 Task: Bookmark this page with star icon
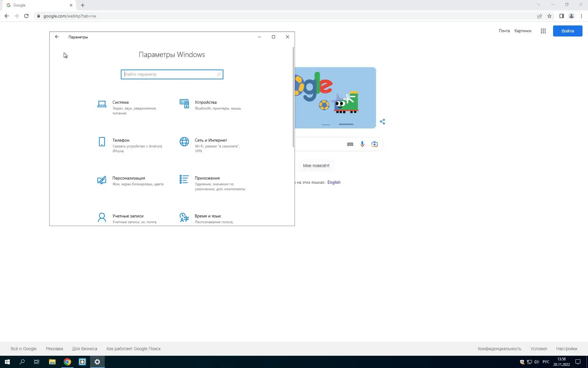pyautogui.click(x=549, y=16)
